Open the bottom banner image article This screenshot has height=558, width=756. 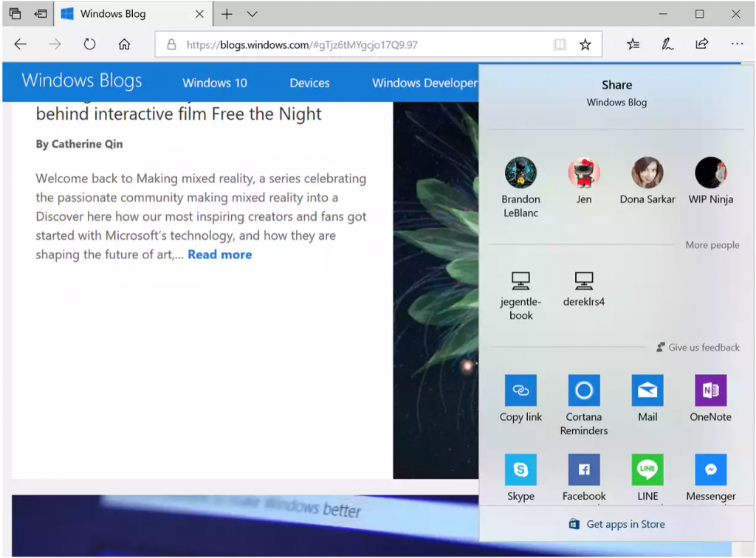tap(245, 526)
